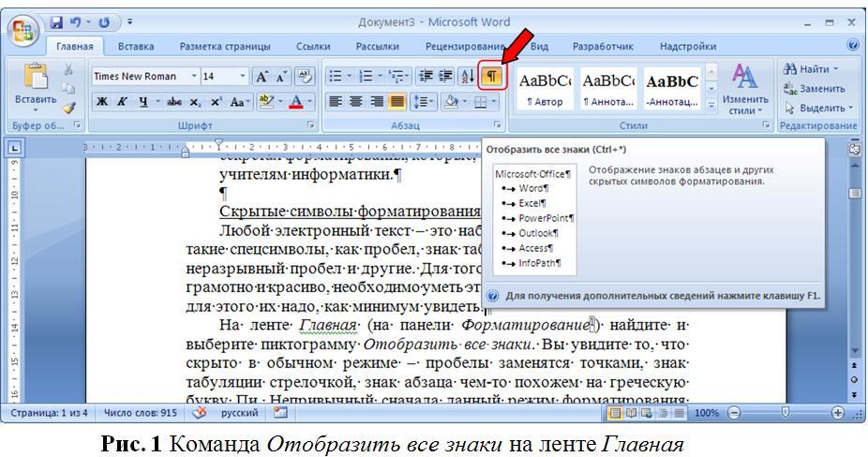Save the document from Quick Access toolbar
The width and height of the screenshot is (868, 457).
(56, 22)
